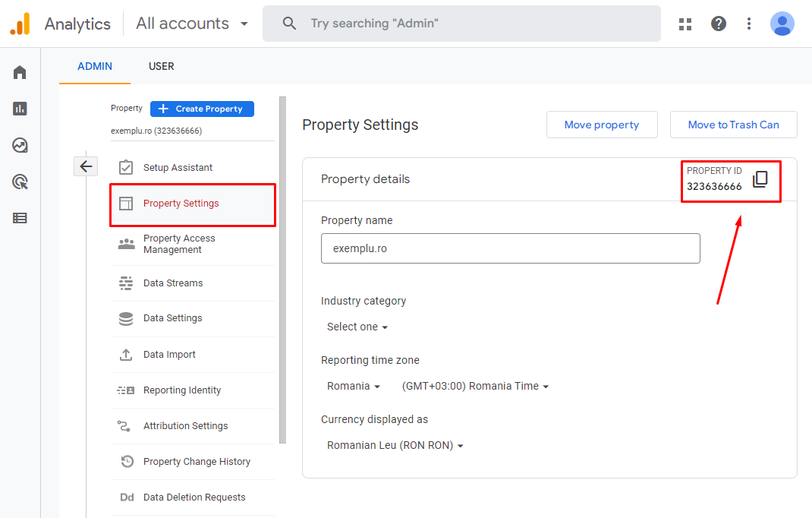Select Data Streams in property menu

click(x=173, y=283)
